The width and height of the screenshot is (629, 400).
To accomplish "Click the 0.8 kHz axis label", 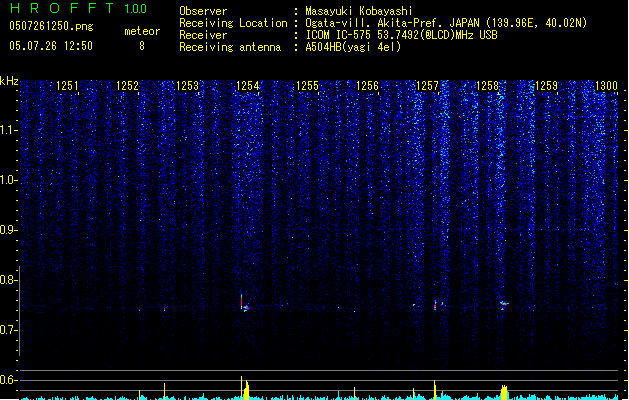I will [x=9, y=280].
